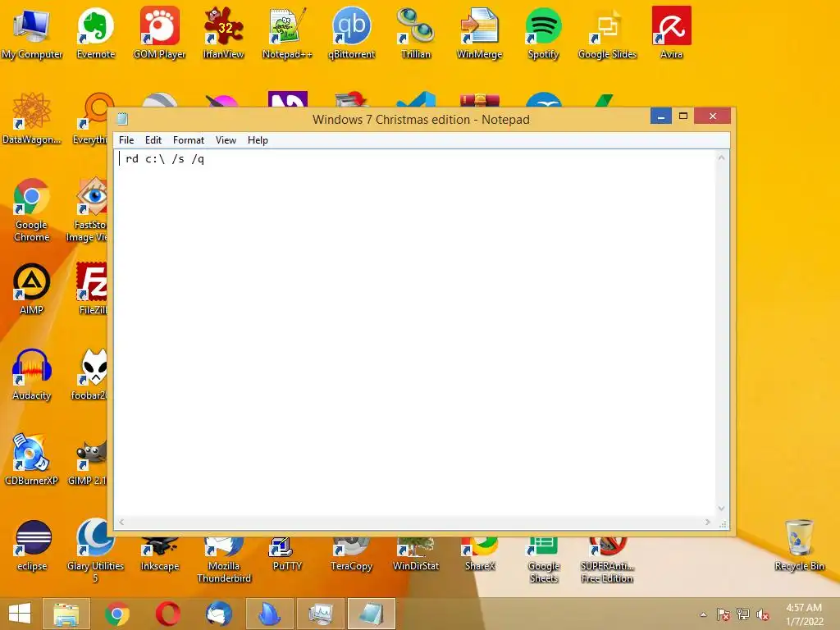Select the Recycle Bin icon
Viewport: 840px width, 630px height.
pos(799,546)
